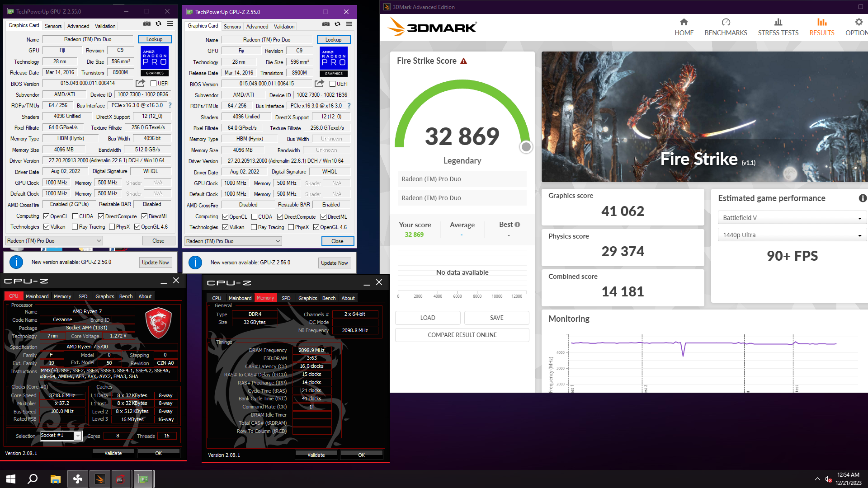Toggle Vulkan checkbox in right GPU-Z
The height and width of the screenshot is (488, 868).
(x=225, y=227)
